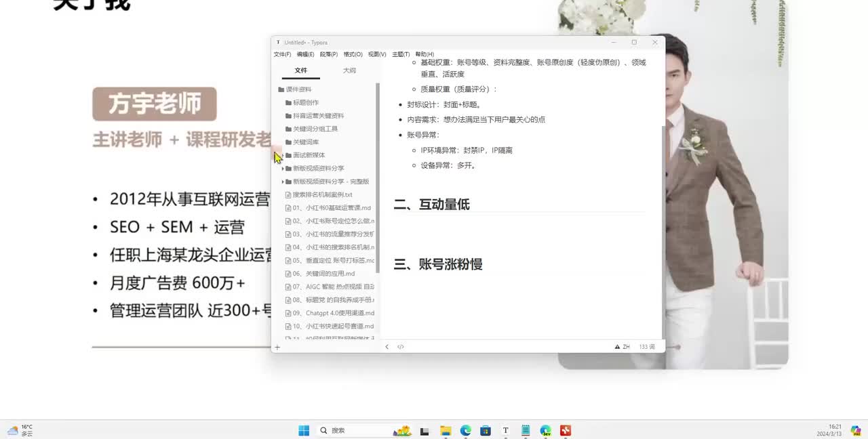This screenshot has width=868, height=439.
Task: Open the 帮助(H) menu
Action: 425,54
